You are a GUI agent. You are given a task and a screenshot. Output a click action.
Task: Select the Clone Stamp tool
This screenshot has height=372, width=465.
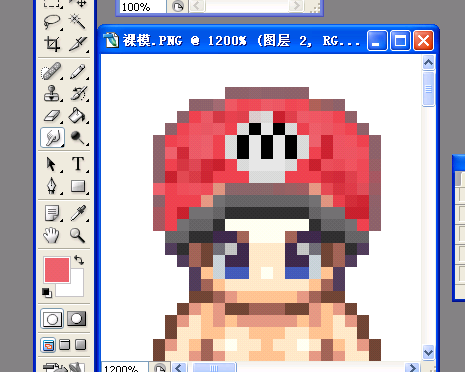pyautogui.click(x=52, y=93)
